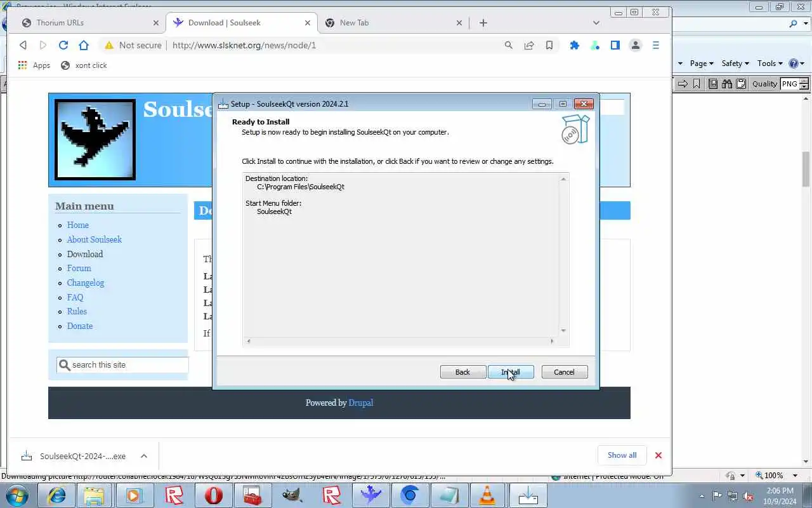Image resolution: width=812 pixels, height=508 pixels.
Task: Open the Forum link
Action: click(x=79, y=269)
